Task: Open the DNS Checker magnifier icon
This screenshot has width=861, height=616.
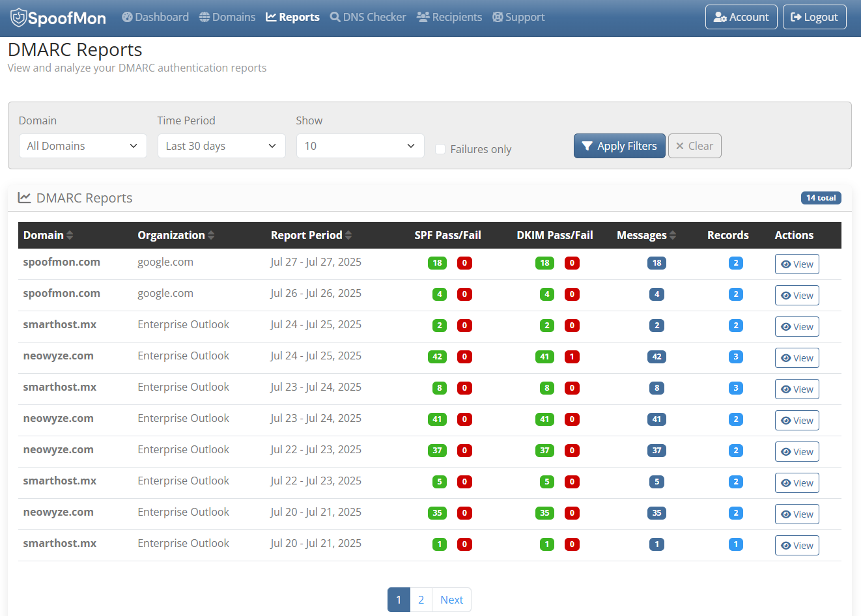Action: (335, 17)
